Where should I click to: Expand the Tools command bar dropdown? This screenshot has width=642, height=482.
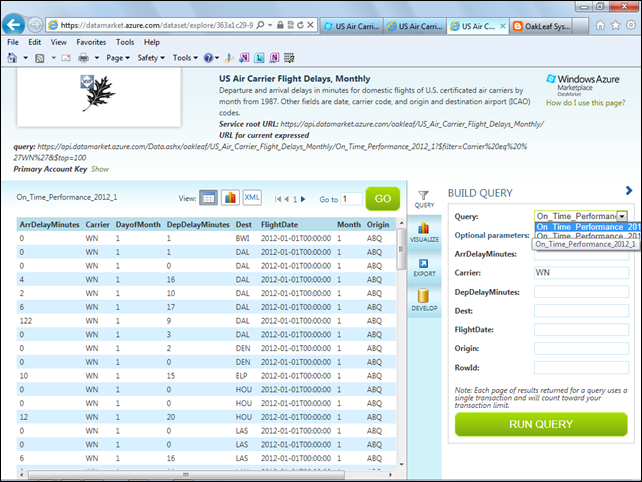185,58
